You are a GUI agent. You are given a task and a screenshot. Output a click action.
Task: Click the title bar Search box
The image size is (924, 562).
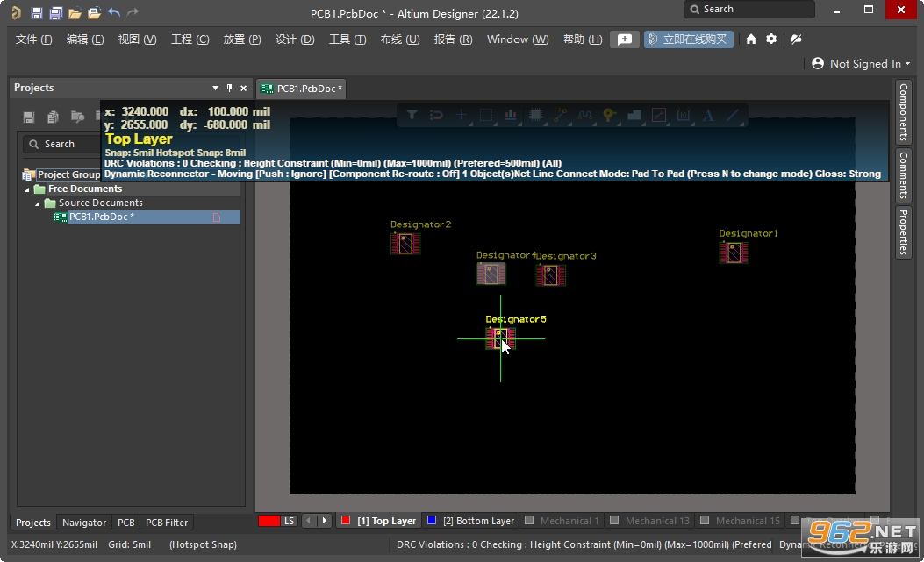click(x=749, y=10)
